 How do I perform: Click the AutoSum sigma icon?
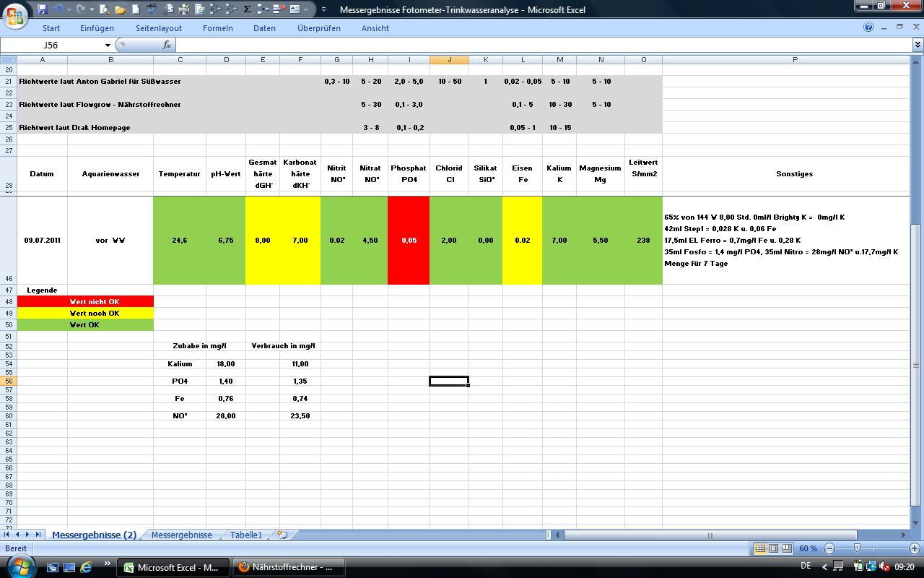(x=247, y=9)
